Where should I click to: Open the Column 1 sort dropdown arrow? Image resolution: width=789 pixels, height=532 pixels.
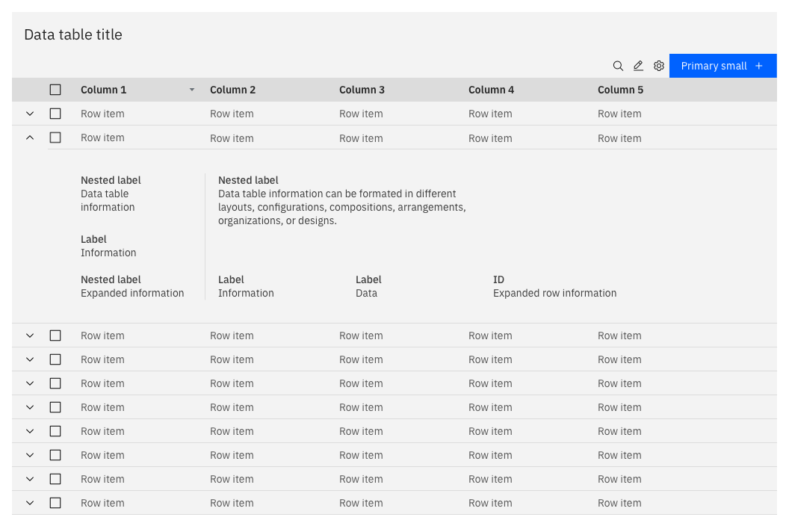192,90
